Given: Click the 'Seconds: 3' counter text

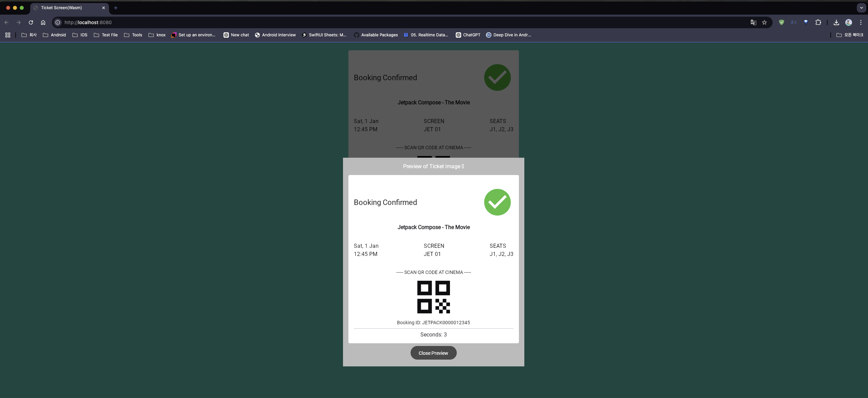Looking at the screenshot, I should (x=433, y=334).
